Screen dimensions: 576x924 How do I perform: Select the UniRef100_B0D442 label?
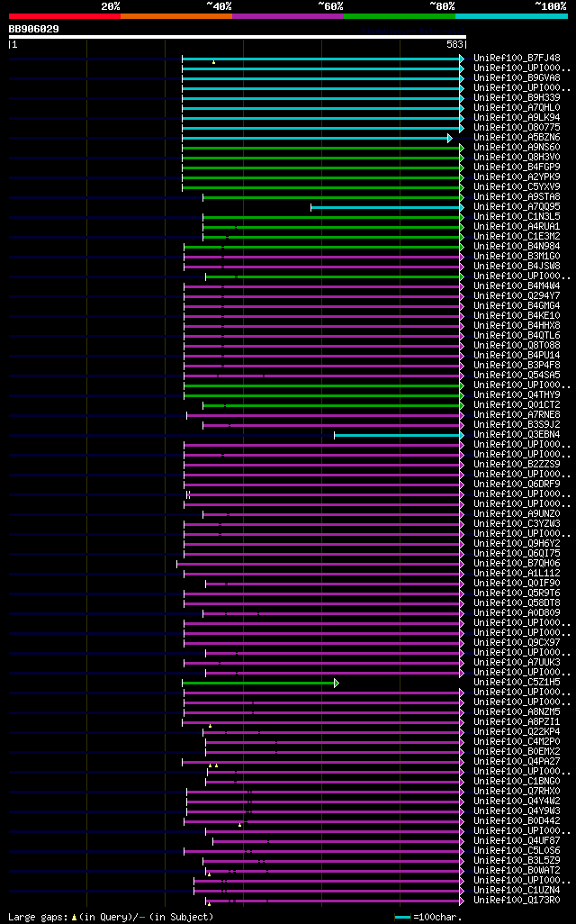(517, 820)
